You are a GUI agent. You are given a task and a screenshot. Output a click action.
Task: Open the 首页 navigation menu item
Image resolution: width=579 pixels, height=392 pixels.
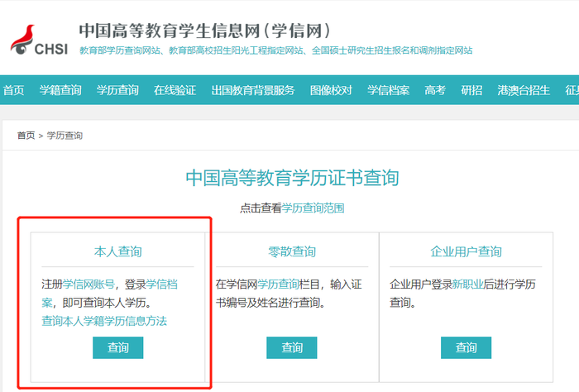click(x=13, y=90)
